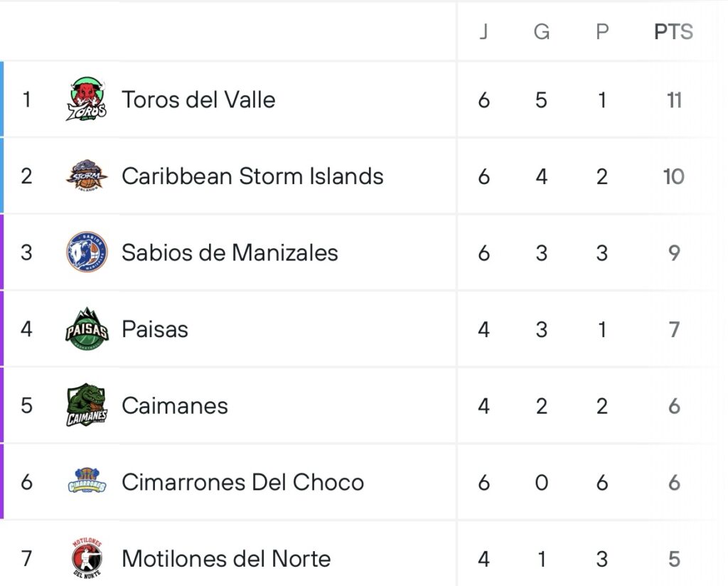Open the Caribbean Storm Islands team link
728x586 pixels.
pos(252,176)
